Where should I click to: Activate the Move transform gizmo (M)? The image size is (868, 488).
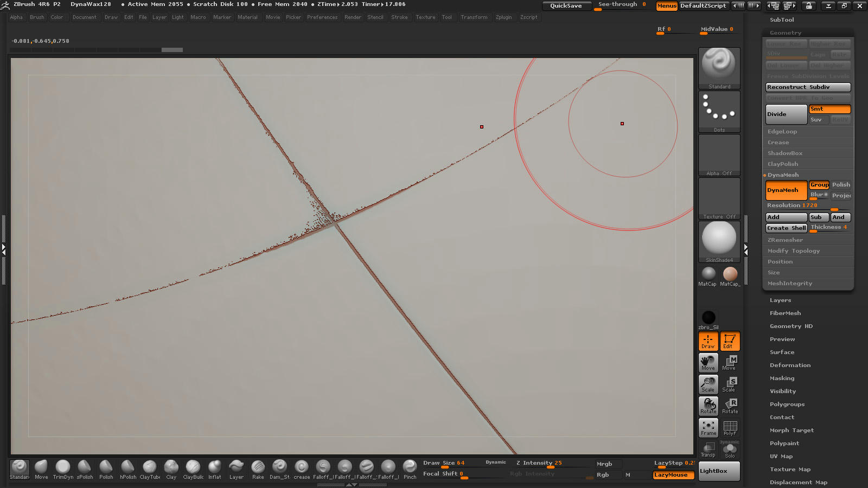(x=730, y=363)
